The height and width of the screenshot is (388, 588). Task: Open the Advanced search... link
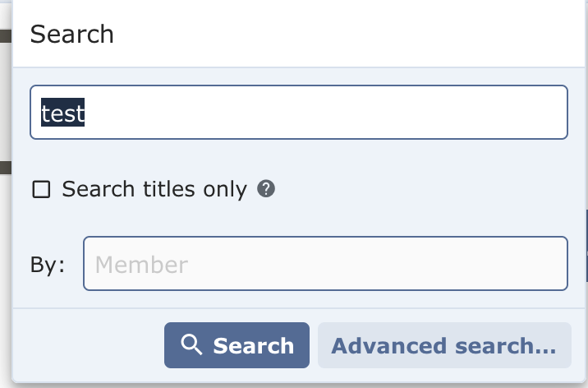443,345
